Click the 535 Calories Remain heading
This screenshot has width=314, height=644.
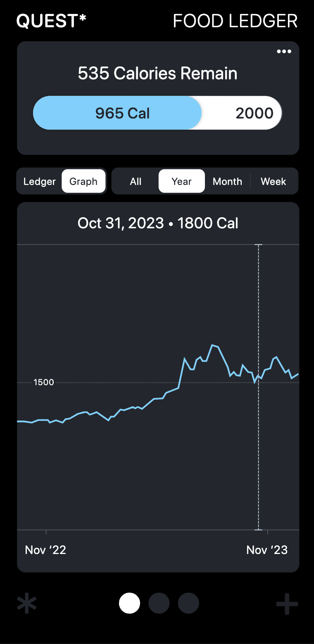pyautogui.click(x=157, y=73)
